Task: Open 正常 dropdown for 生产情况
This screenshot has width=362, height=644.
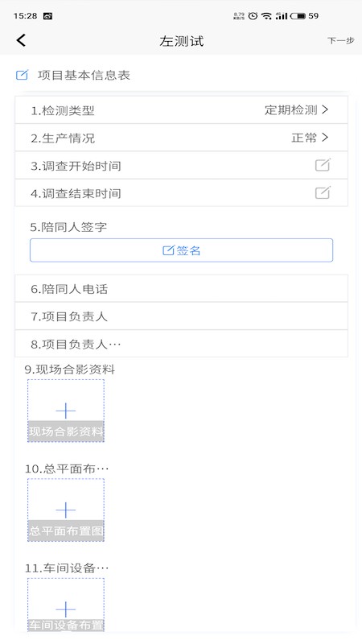Action: [x=304, y=138]
